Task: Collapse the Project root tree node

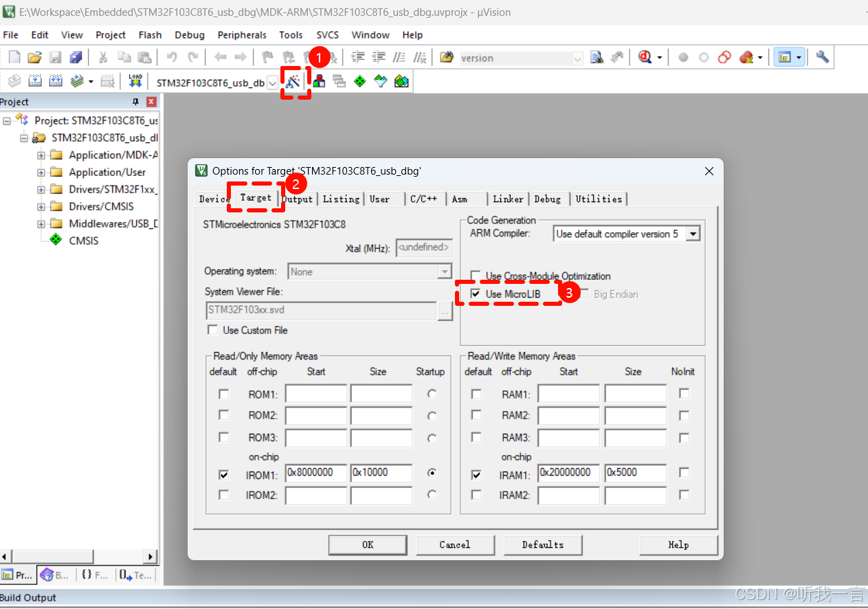Action: 7,120
